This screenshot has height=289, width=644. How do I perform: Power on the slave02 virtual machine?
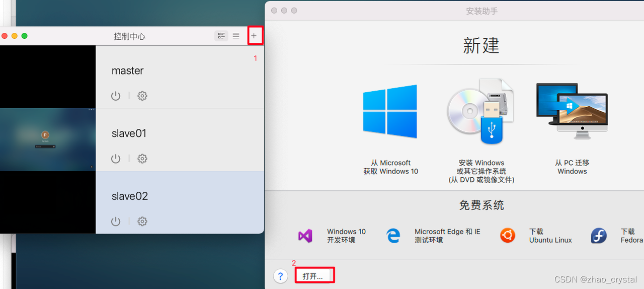[116, 222]
